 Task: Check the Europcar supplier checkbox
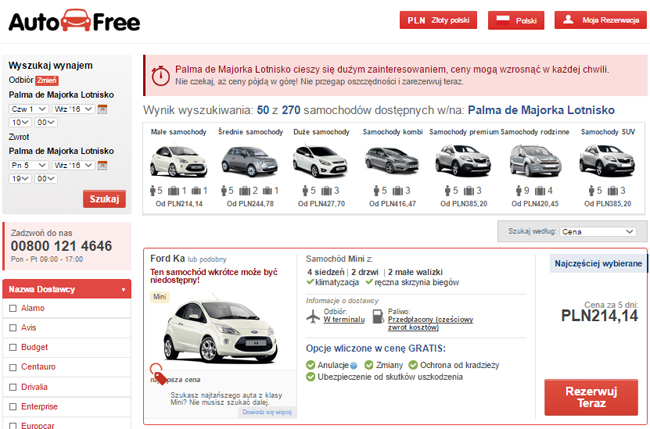(x=13, y=426)
